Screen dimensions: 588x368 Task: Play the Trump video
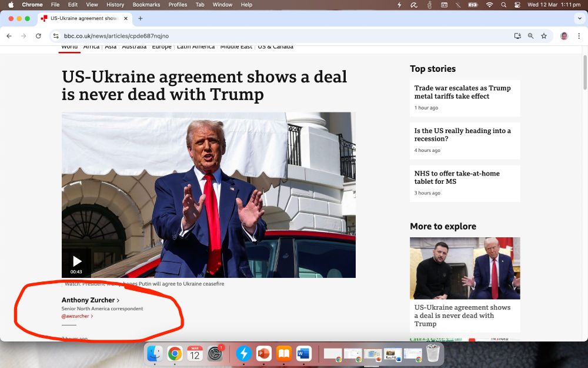pyautogui.click(x=76, y=261)
